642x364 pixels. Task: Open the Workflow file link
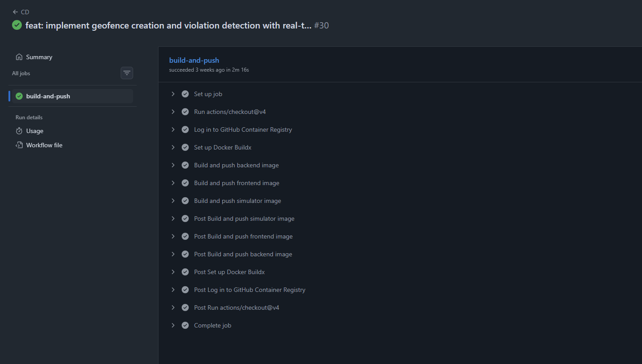(44, 145)
